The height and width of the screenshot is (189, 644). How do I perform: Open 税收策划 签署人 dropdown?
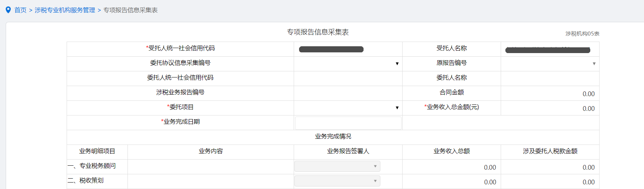click(337, 181)
